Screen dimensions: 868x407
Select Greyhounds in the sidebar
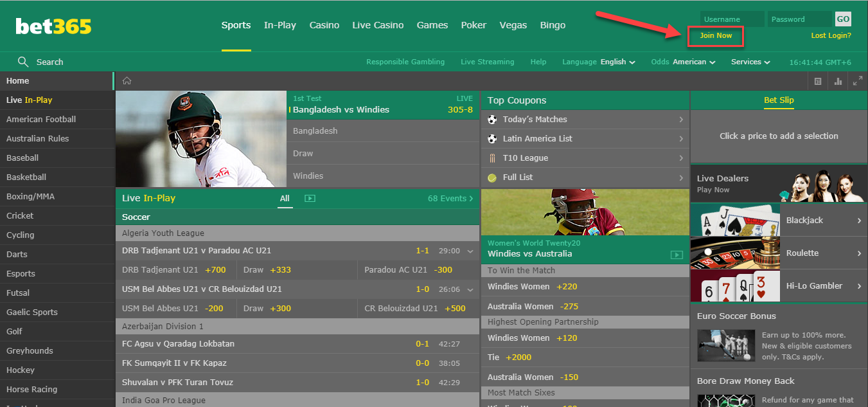[x=57, y=351]
